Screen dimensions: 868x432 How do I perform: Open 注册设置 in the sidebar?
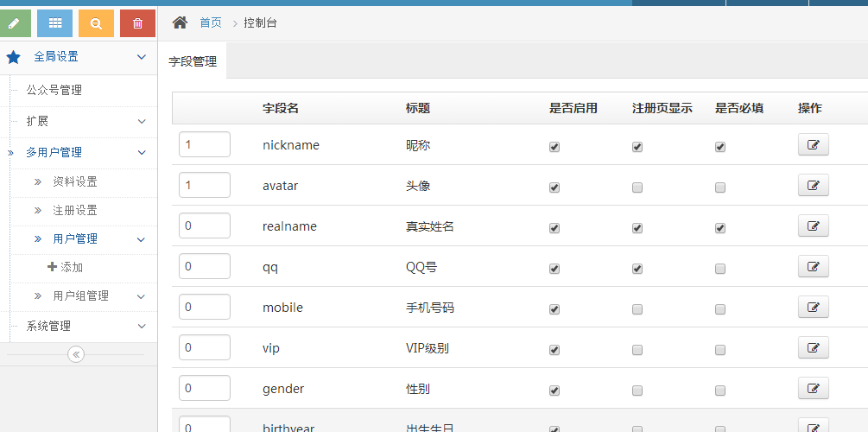coord(75,211)
